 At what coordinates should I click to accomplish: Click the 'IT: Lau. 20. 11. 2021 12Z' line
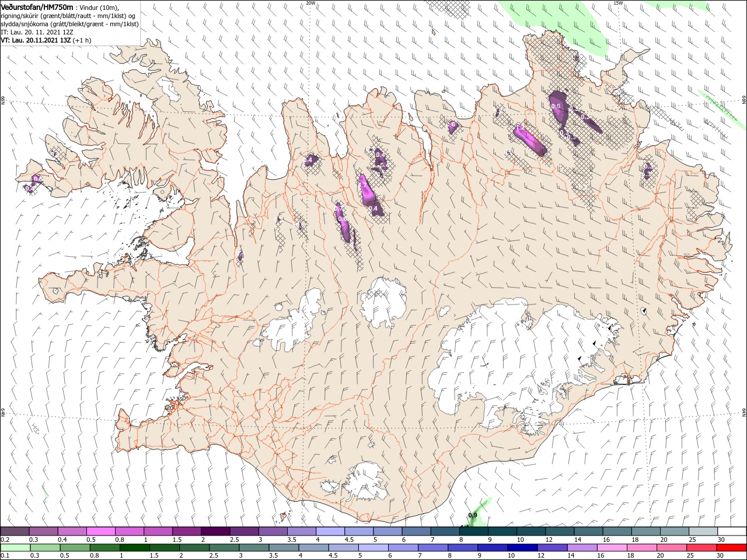click(x=37, y=32)
